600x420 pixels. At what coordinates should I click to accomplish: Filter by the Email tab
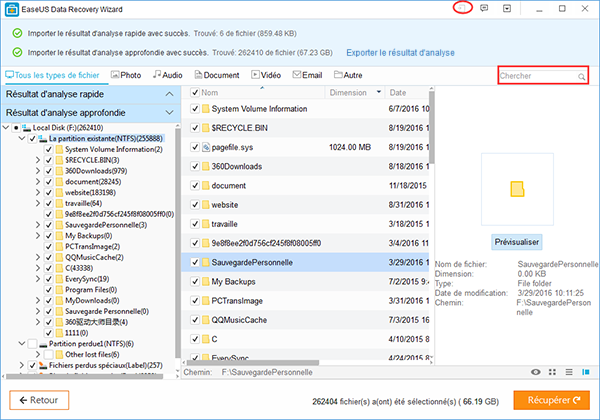[x=307, y=75]
